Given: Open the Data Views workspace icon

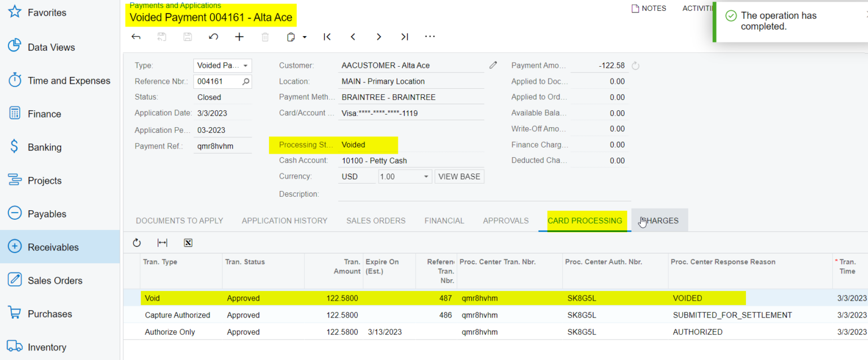Looking at the screenshot, I should (x=15, y=46).
